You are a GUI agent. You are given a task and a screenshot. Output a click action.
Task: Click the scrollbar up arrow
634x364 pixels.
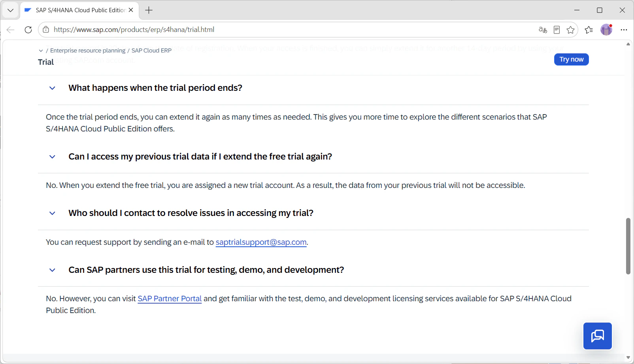pyautogui.click(x=628, y=44)
